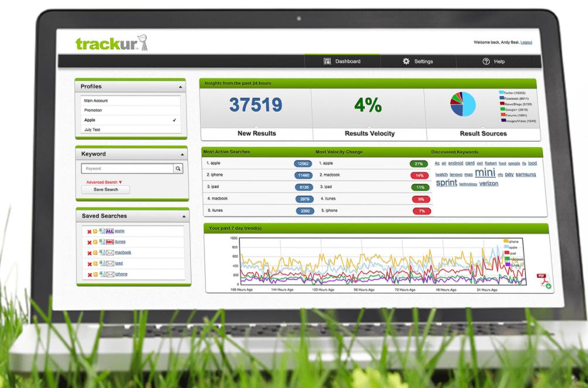Click into the Keyword input field
Screen dimensions: 588x388
(128, 169)
